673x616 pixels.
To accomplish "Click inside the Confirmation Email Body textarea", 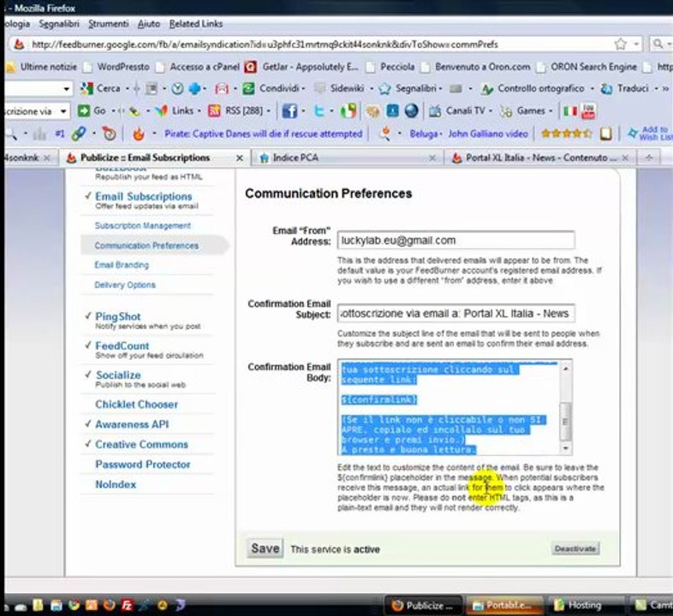I will (x=449, y=407).
